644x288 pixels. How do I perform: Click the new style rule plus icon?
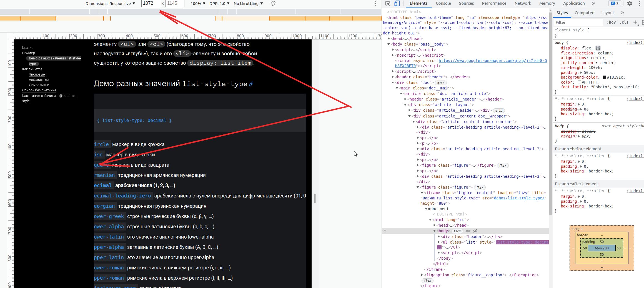[x=636, y=22]
